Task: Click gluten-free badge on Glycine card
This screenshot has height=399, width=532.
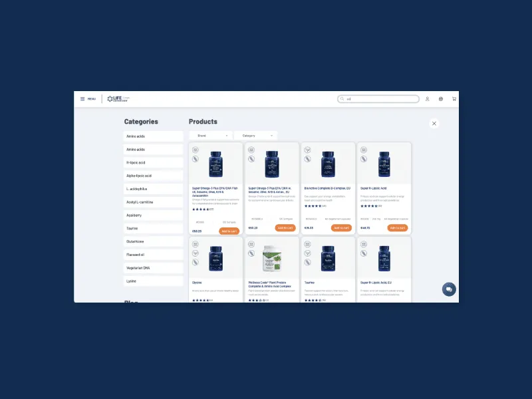Action: [x=196, y=262]
